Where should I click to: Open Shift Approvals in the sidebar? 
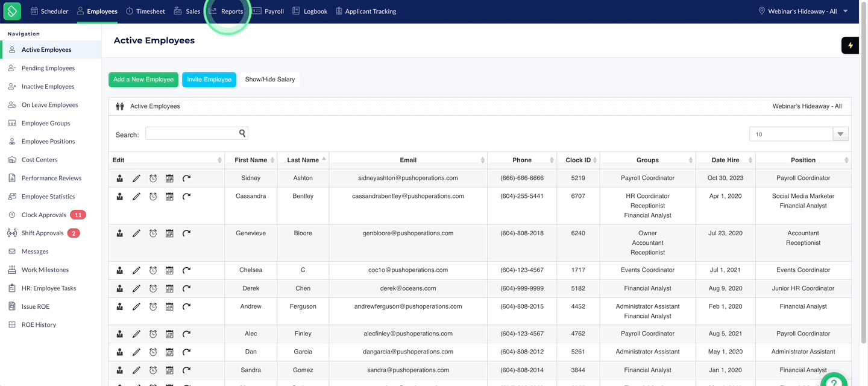(x=42, y=233)
